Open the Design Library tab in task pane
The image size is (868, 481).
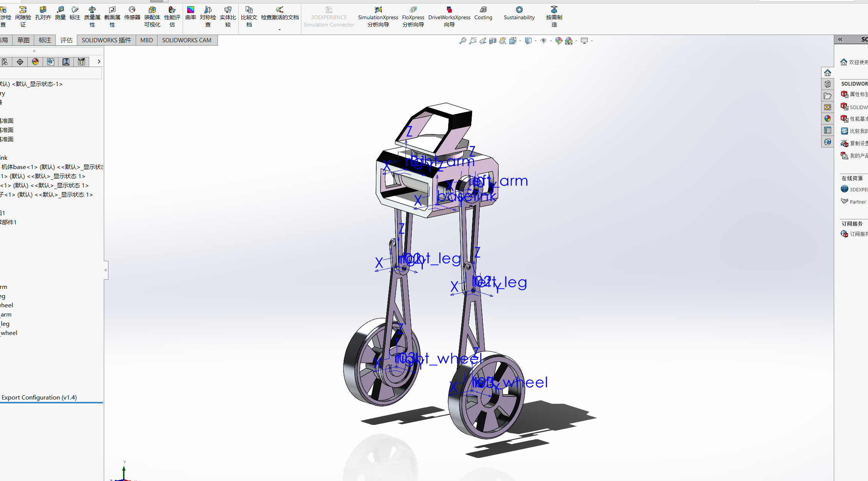tap(828, 84)
